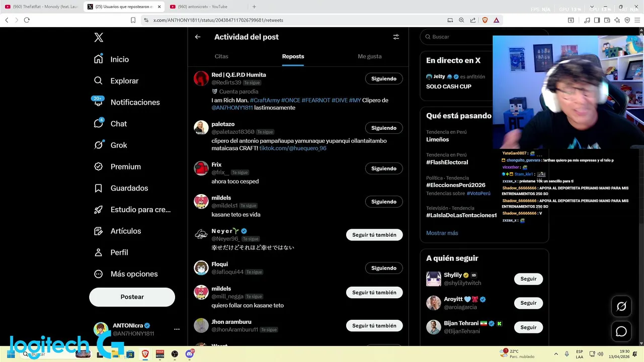Open Perfil in the sidebar
644x362 pixels.
tap(111, 252)
